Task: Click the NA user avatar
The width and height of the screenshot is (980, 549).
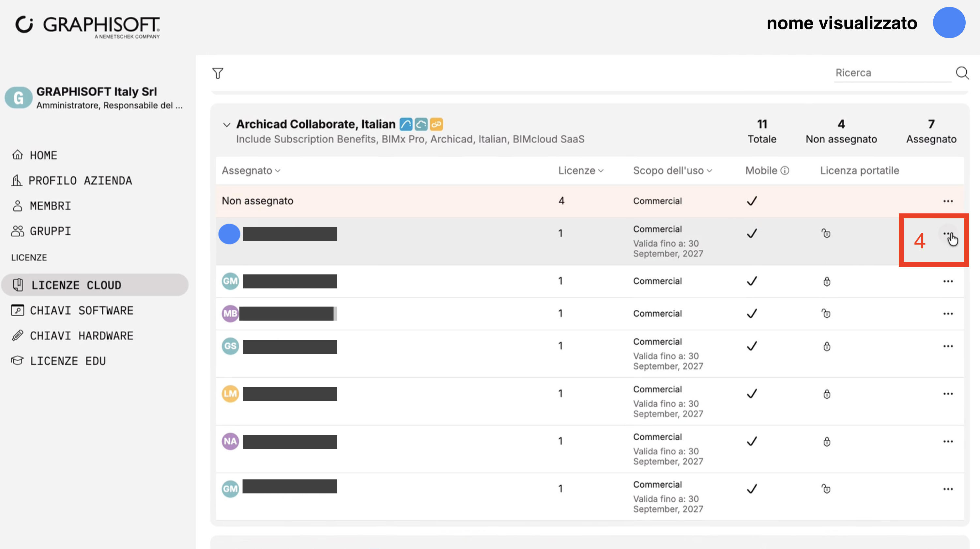Action: click(230, 441)
